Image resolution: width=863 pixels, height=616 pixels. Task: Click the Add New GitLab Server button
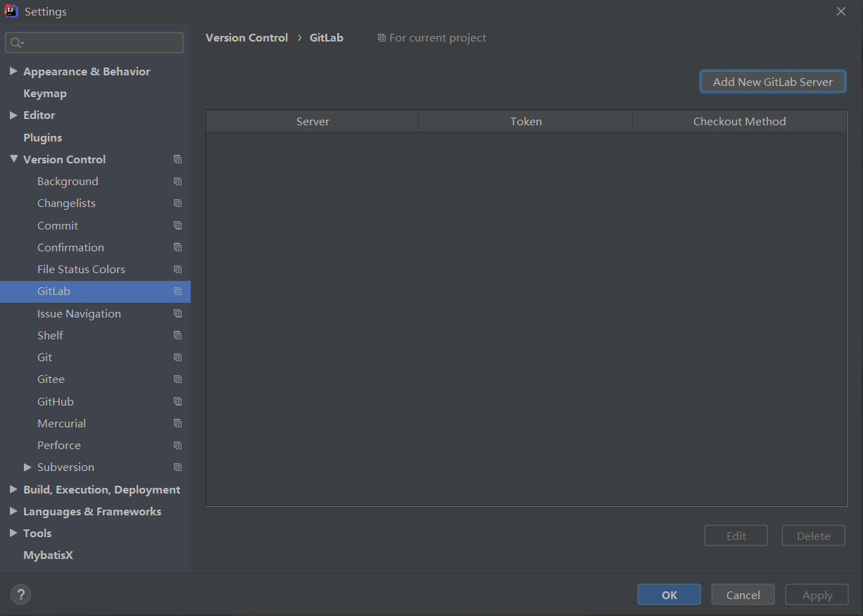[x=773, y=82]
